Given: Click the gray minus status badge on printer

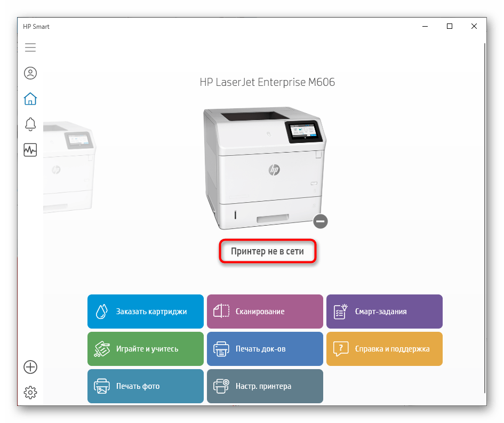Looking at the screenshot, I should [x=320, y=221].
